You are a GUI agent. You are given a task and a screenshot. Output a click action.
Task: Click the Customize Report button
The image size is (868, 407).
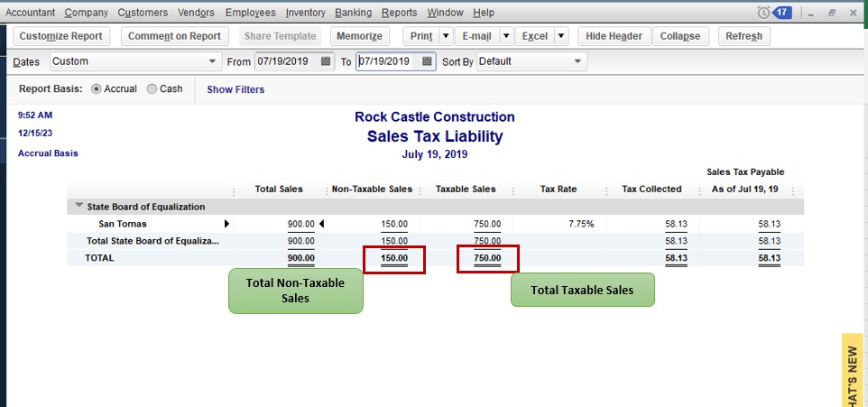pos(60,36)
